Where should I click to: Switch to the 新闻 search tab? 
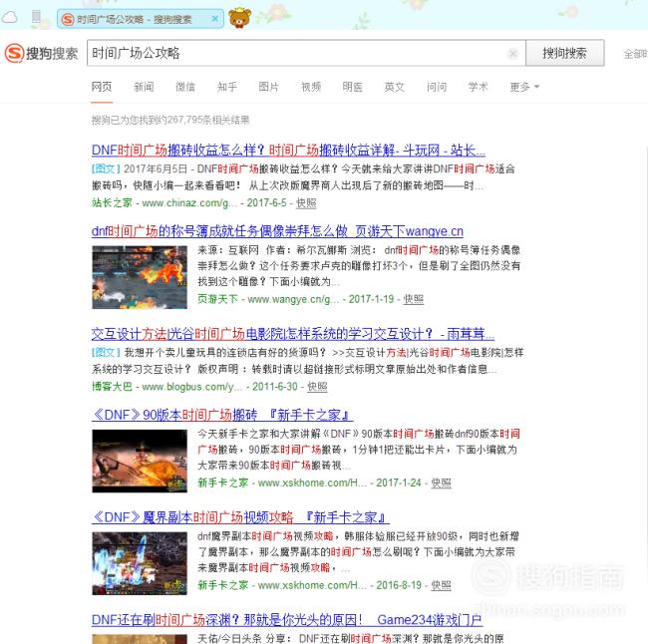(x=144, y=87)
